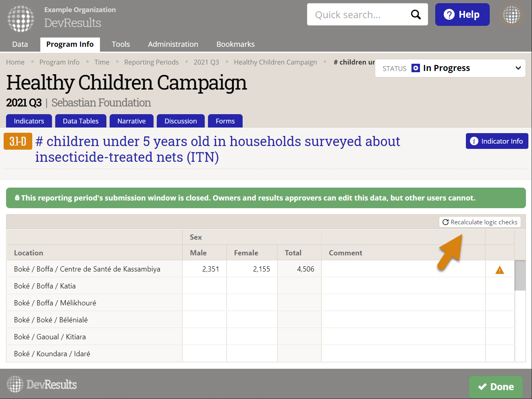Open the Data menu tab
532x399 pixels.
coord(20,44)
